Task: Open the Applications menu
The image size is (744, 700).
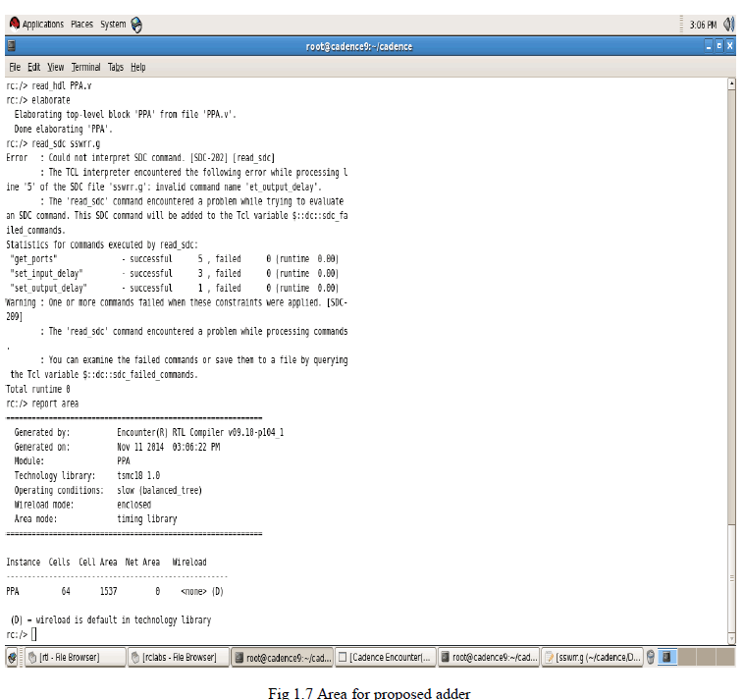Action: pyautogui.click(x=36, y=25)
